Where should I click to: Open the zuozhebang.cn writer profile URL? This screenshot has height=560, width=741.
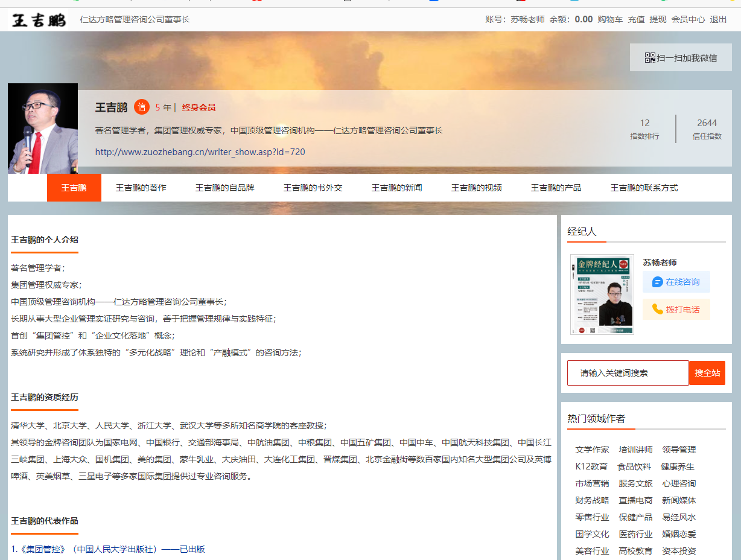click(200, 152)
